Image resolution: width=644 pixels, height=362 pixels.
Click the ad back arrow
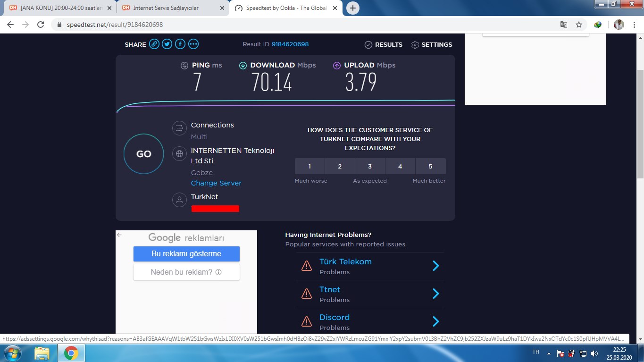pyautogui.click(x=119, y=235)
